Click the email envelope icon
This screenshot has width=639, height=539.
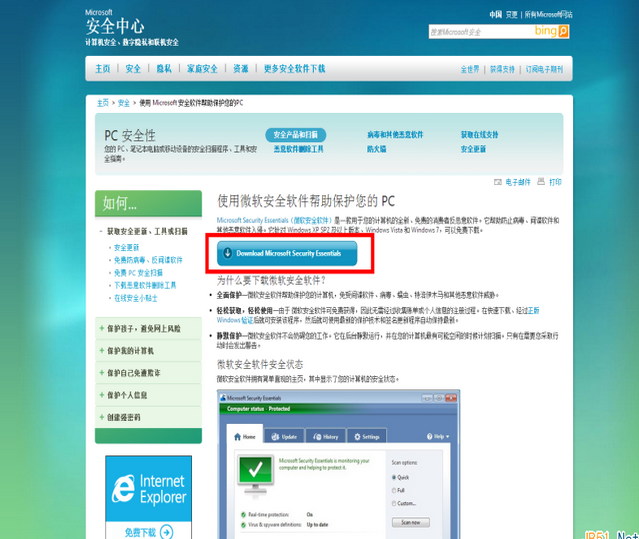point(498,182)
